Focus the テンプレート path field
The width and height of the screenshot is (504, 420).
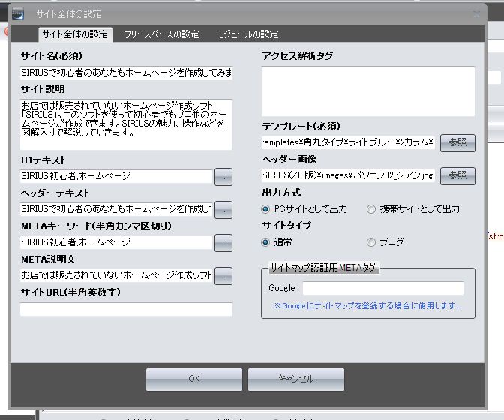click(348, 142)
